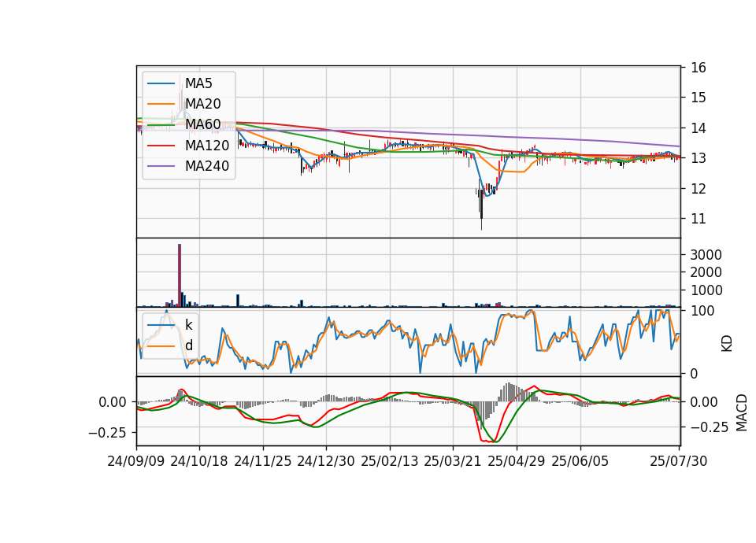Click the orange MA20 legend line sample

click(x=161, y=104)
